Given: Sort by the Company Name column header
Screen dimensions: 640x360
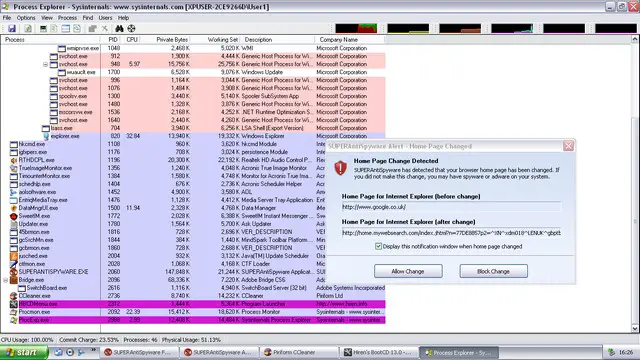Looking at the screenshot, I should [x=349, y=40].
